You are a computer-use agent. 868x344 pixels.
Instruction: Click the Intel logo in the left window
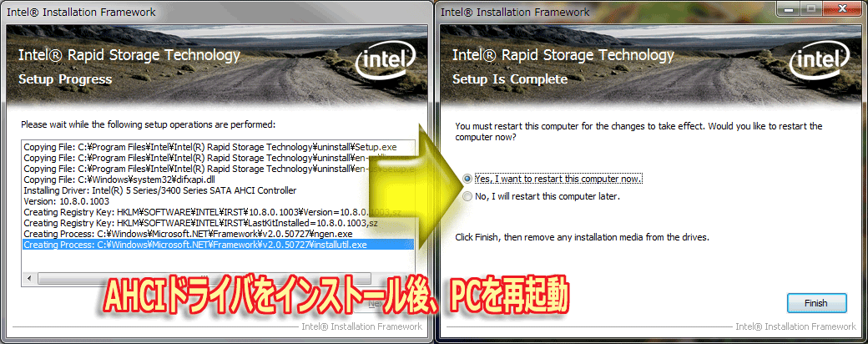point(386,62)
